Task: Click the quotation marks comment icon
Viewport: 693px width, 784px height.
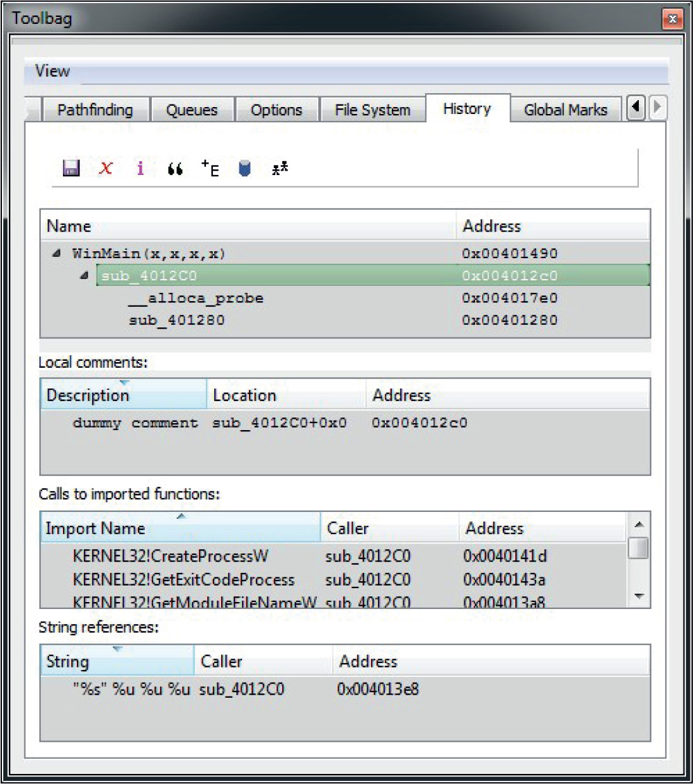Action: (175, 169)
